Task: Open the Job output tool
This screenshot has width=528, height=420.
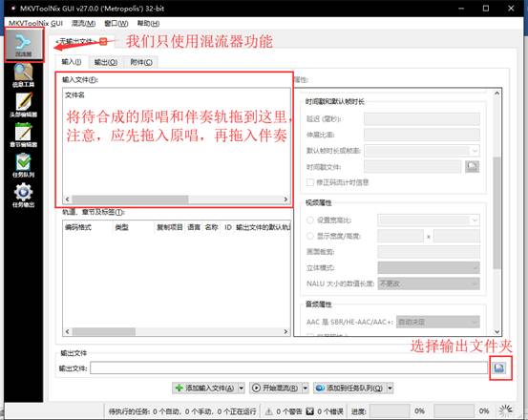Action: [x=23, y=195]
